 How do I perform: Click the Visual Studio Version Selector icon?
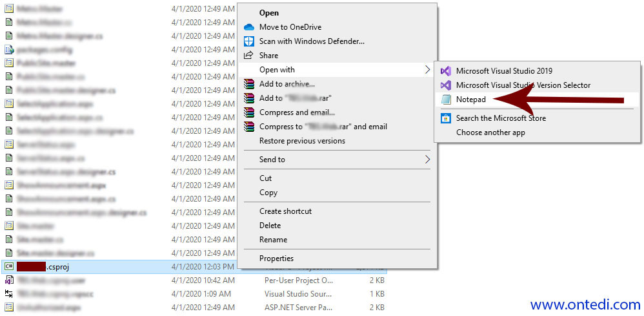pos(446,85)
